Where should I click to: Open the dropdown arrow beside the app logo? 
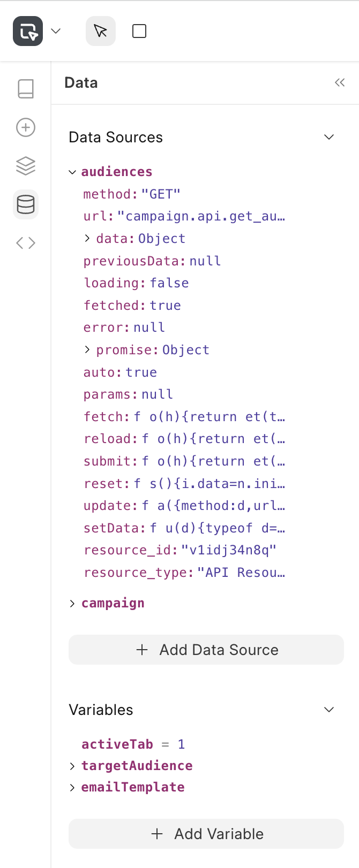click(56, 31)
